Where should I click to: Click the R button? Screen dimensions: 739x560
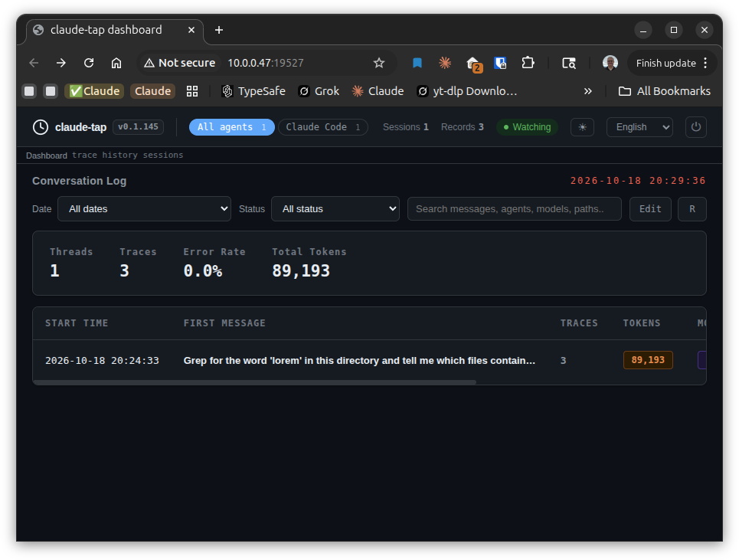pyautogui.click(x=692, y=209)
